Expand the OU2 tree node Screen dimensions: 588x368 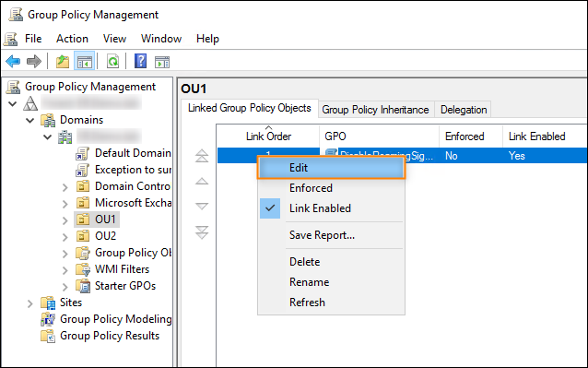pyautogui.click(x=65, y=237)
